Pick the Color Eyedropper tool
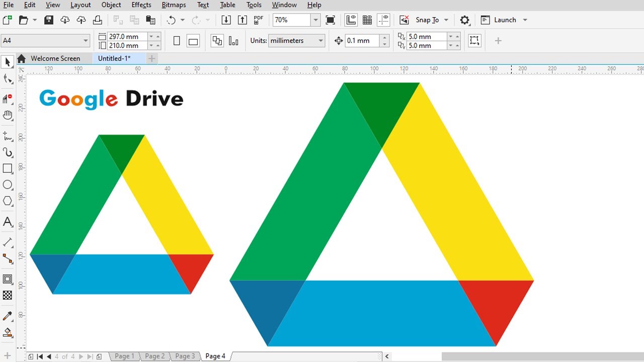 (x=8, y=316)
